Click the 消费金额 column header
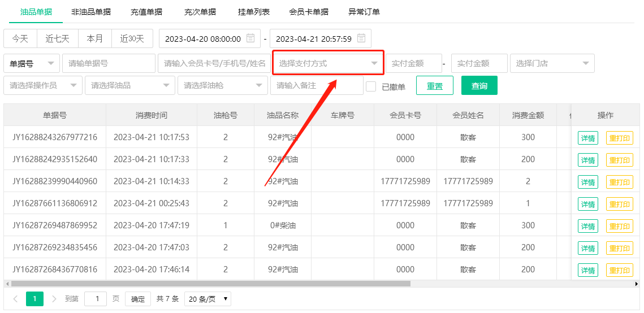 528,115
